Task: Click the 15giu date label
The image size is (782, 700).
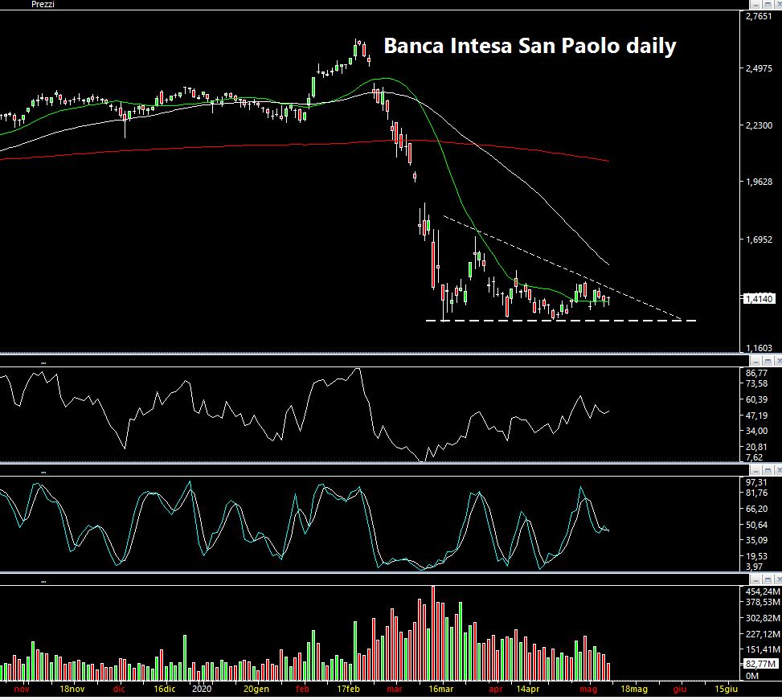Action: pyautogui.click(x=727, y=689)
